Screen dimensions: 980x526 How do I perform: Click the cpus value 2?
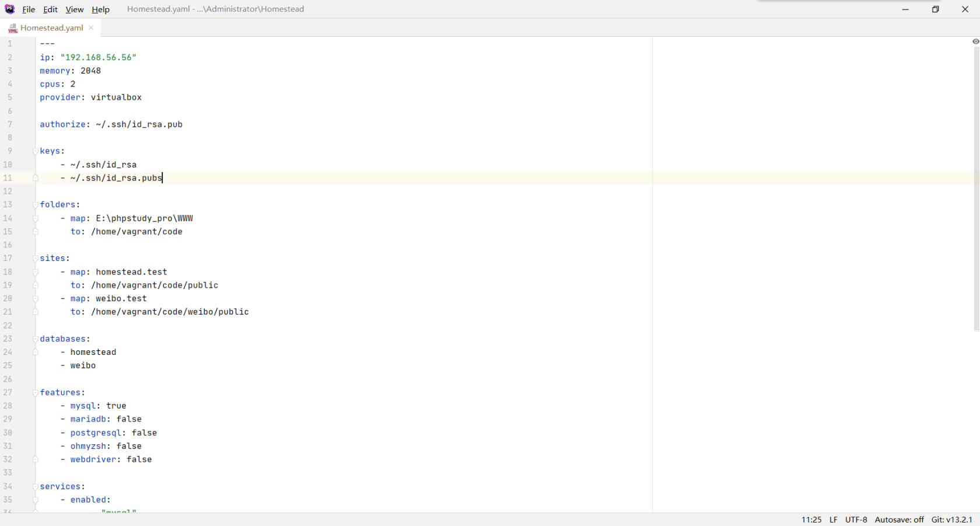(x=73, y=84)
